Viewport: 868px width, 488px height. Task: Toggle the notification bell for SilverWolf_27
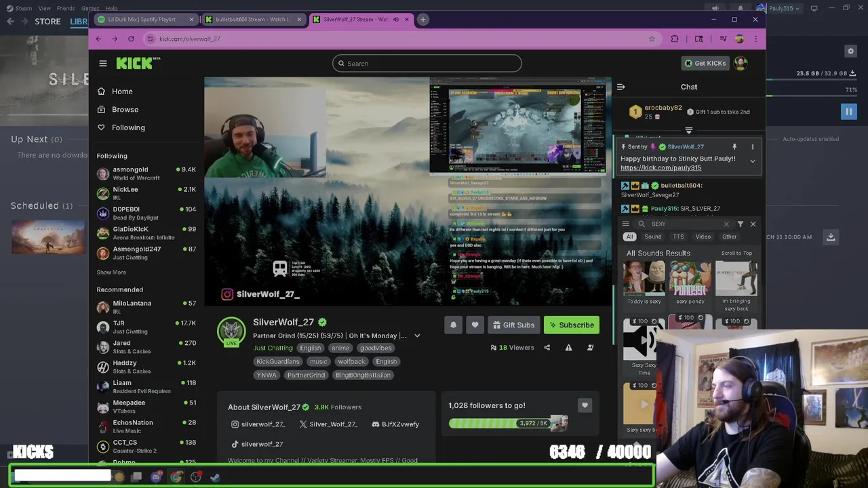(x=454, y=325)
